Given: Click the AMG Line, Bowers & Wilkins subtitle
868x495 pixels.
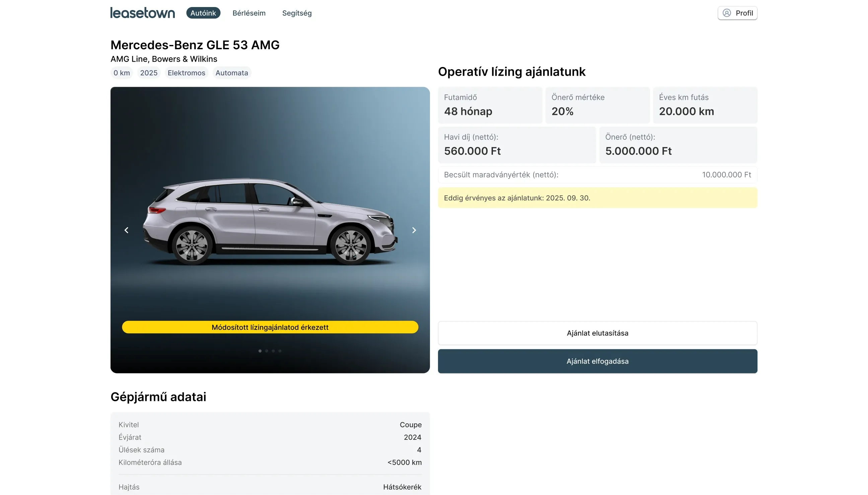Looking at the screenshot, I should (x=164, y=59).
